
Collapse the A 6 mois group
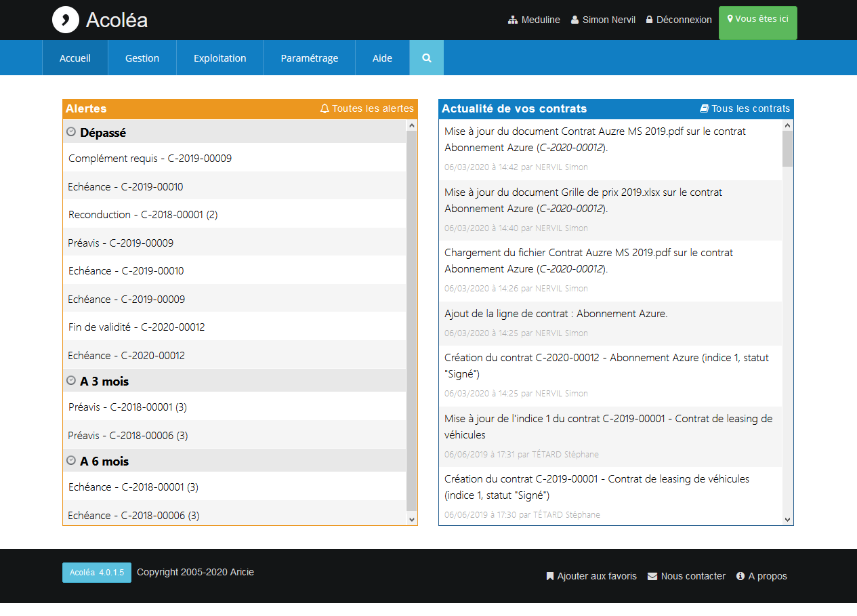click(x=71, y=460)
